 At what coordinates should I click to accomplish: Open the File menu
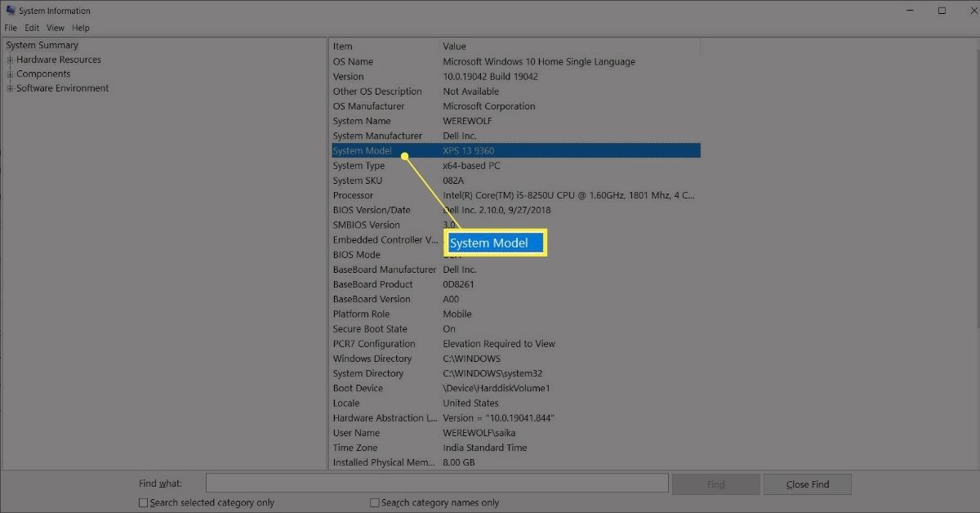[11, 28]
